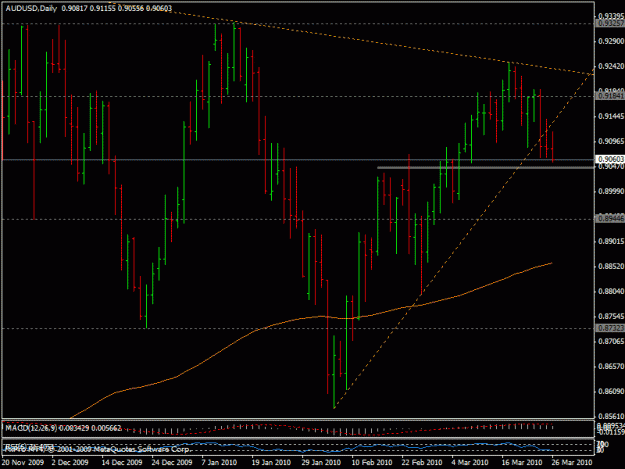Screen dimensions: 625x469
Task: Click the 0.87065 price axis label
Action: pyautogui.click(x=611, y=341)
